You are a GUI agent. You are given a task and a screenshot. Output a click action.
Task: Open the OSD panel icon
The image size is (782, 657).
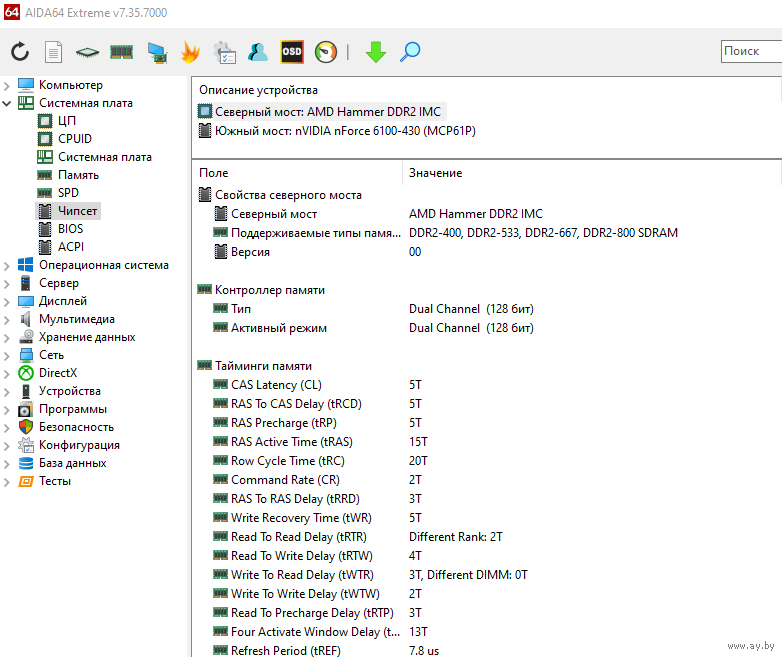(x=292, y=51)
